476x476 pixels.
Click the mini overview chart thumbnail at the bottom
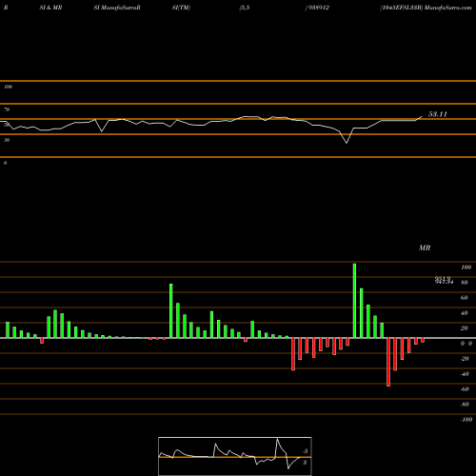point(235,456)
